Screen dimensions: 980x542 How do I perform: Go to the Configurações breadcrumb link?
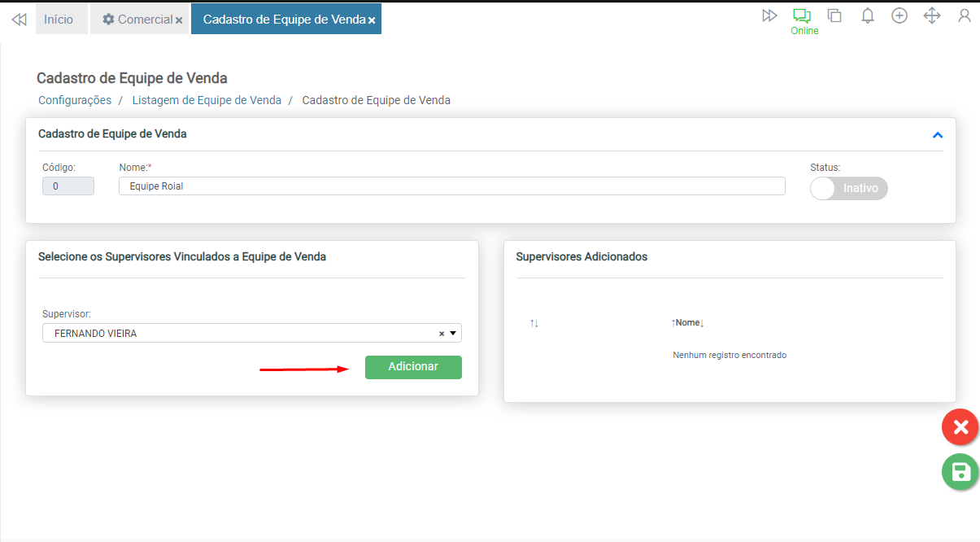[75, 100]
